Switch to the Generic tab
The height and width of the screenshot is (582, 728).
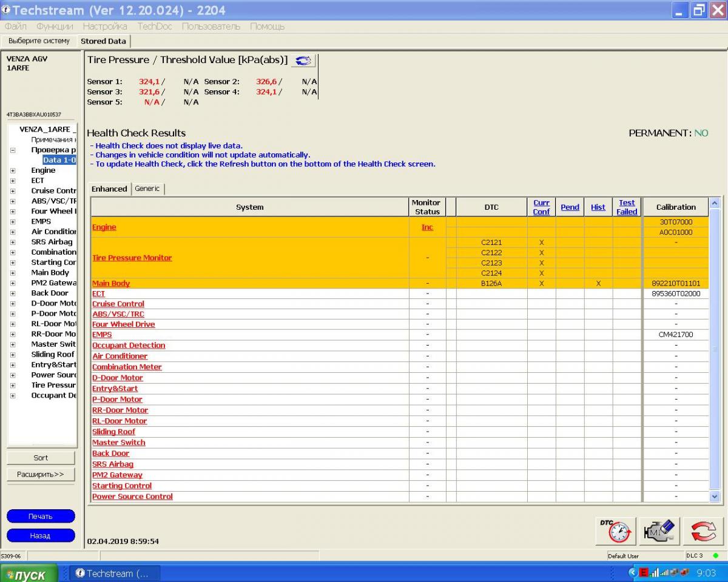coord(147,189)
